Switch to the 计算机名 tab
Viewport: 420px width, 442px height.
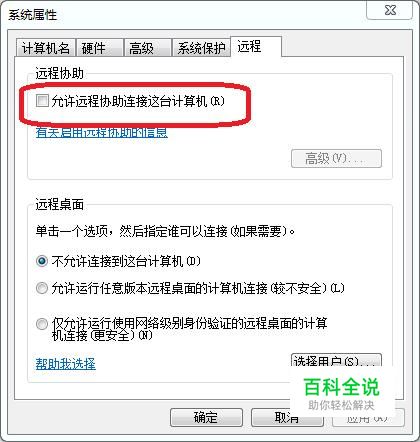pyautogui.click(x=46, y=48)
